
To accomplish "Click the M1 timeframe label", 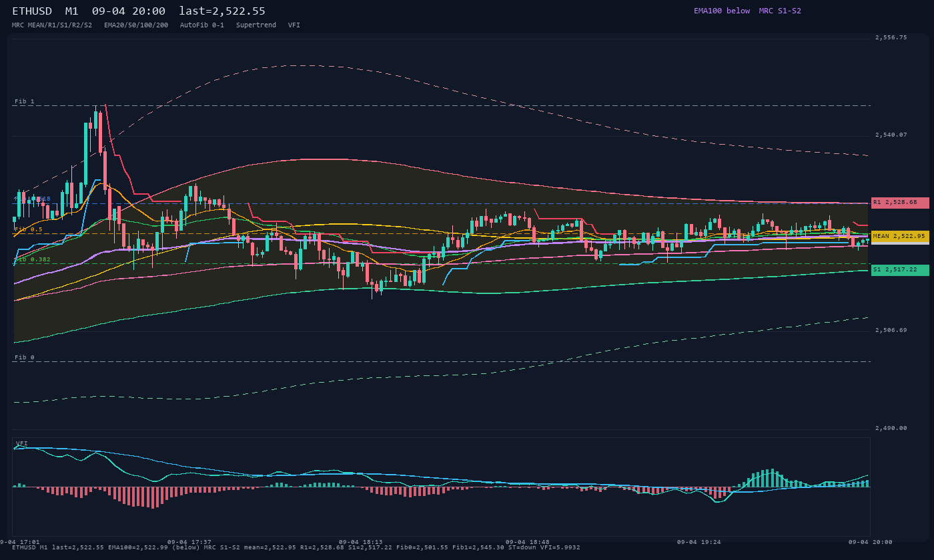I will [x=72, y=11].
